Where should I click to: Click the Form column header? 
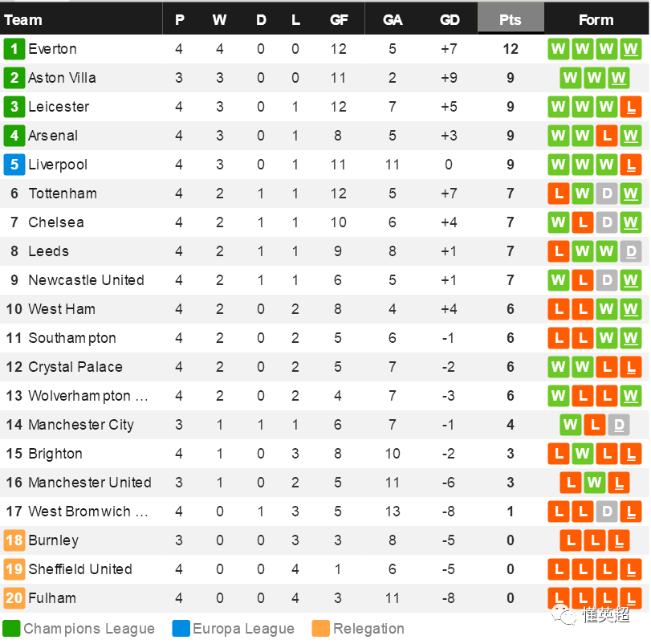tap(596, 19)
